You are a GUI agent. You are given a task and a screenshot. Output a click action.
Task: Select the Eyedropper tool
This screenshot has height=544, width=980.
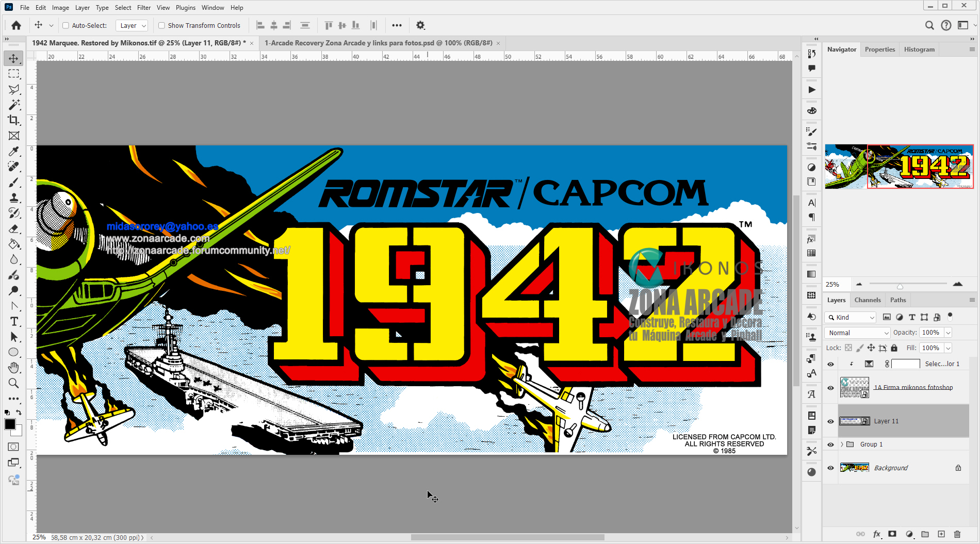[x=13, y=151]
